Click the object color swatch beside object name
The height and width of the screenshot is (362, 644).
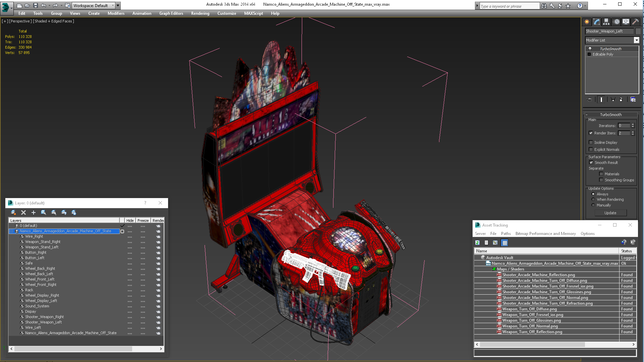coord(638,31)
